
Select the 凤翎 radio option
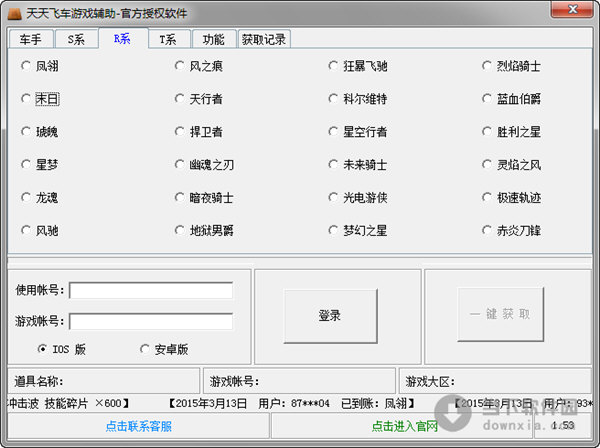click(26, 67)
